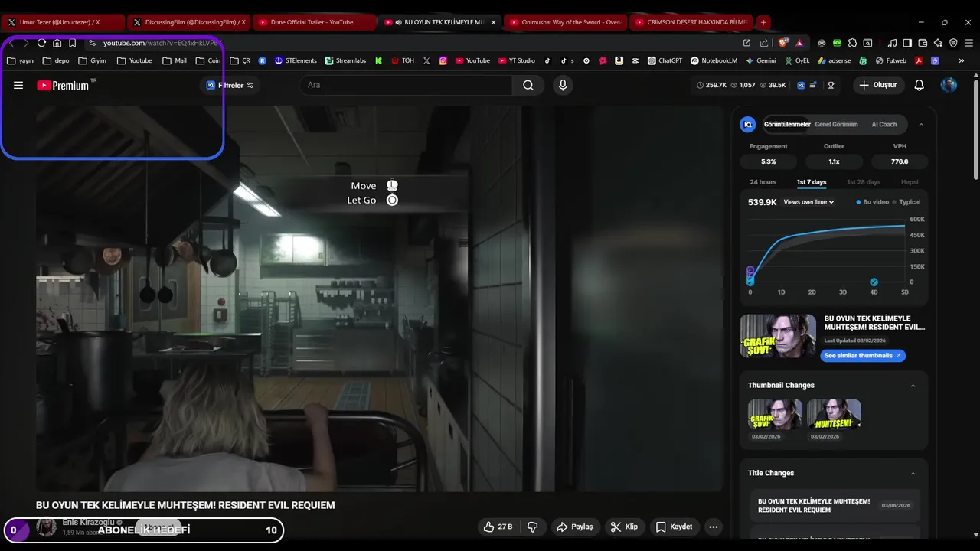Toggle the browser sidebar panel icon
980x551 pixels.
point(907,43)
